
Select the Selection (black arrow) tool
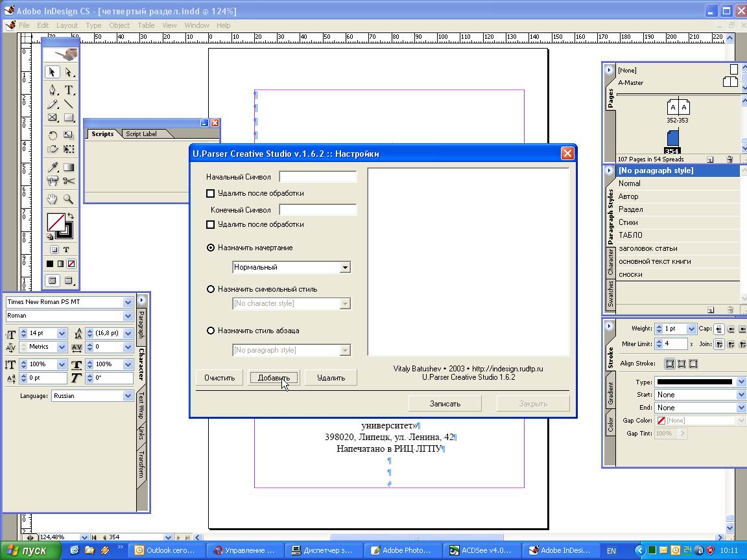coord(52,72)
